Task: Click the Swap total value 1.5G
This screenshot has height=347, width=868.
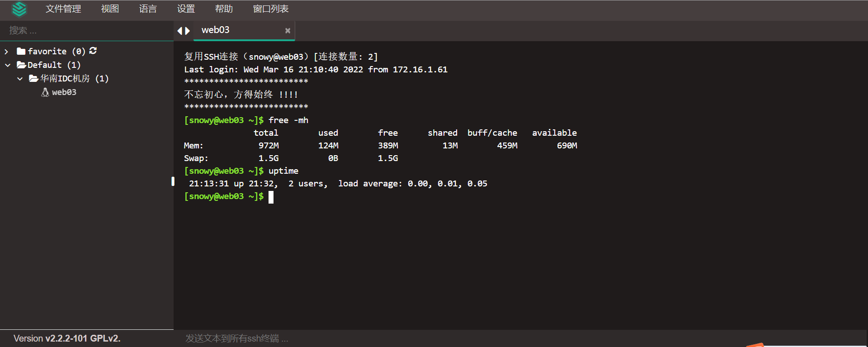Action: [x=269, y=158]
